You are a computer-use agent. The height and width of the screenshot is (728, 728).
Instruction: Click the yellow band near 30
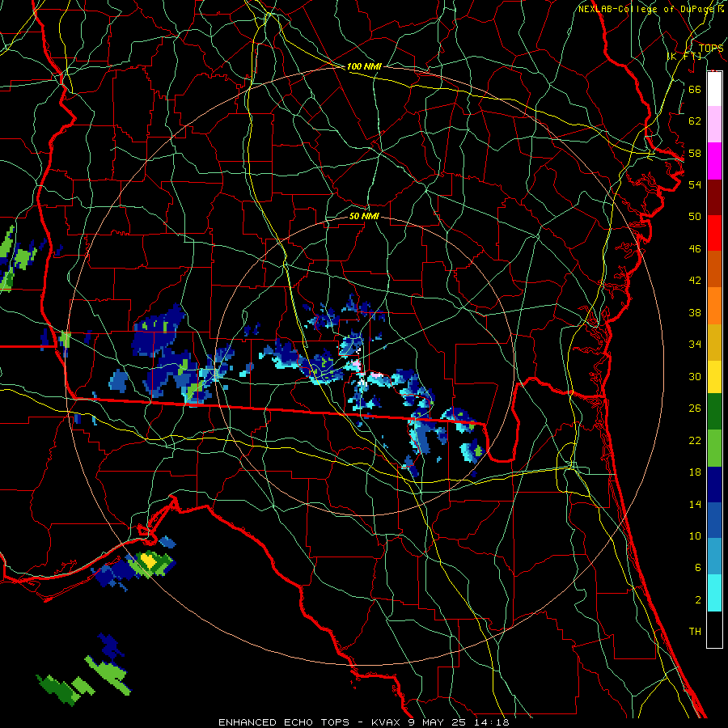[x=714, y=377]
